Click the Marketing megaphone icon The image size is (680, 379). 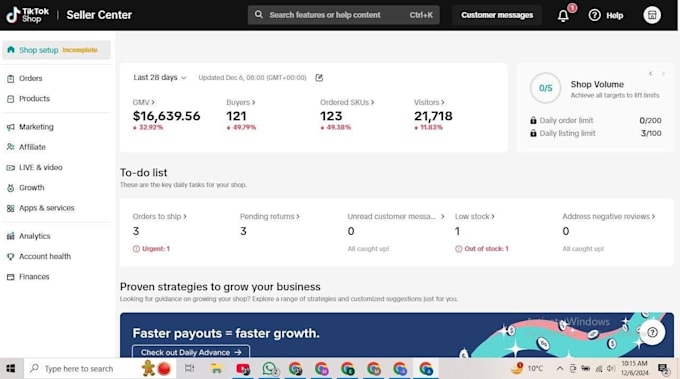(x=10, y=127)
